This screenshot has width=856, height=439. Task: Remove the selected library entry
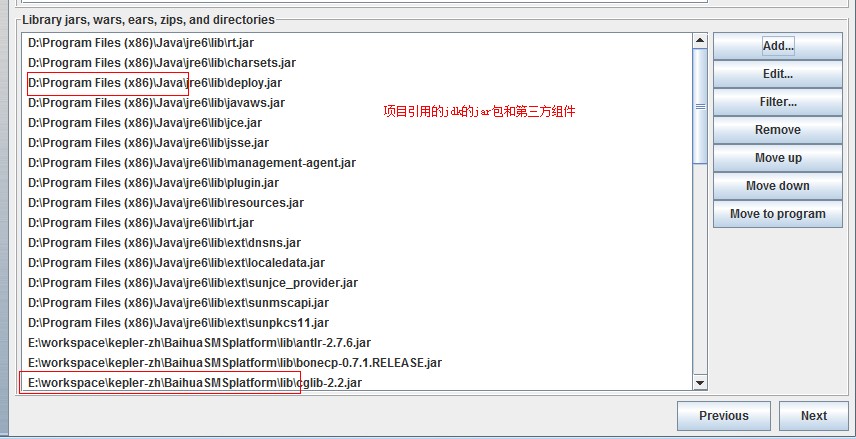click(x=778, y=130)
